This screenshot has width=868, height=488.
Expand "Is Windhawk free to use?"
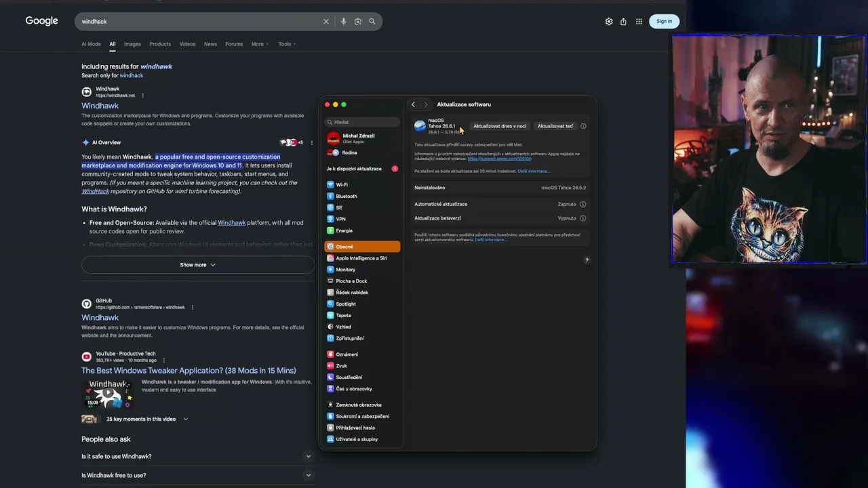coord(197,475)
